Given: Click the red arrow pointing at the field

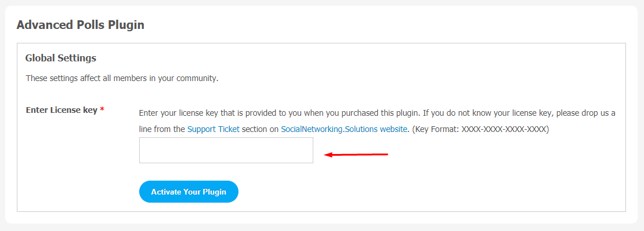Looking at the screenshot, I should coord(356,155).
